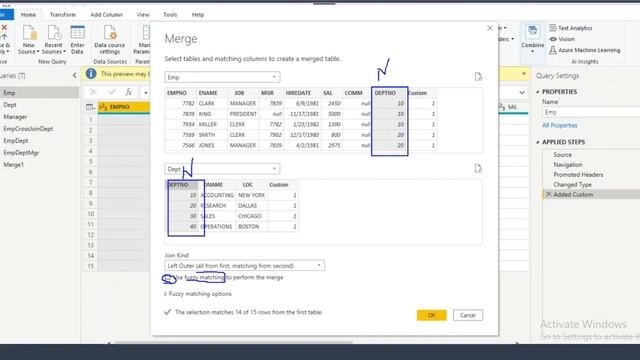Click the formula bar cancel X icon
This screenshot has height=360, width=640.
click(x=93, y=92)
